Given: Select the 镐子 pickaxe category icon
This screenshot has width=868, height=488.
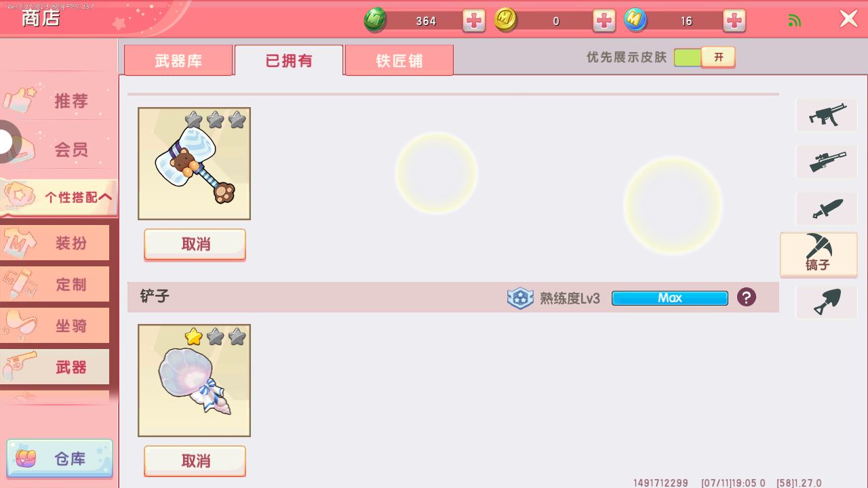Looking at the screenshot, I should (818, 254).
